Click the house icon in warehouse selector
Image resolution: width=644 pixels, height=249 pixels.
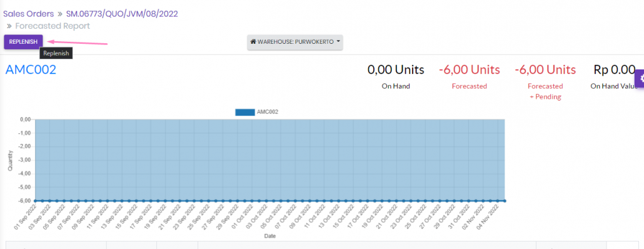pyautogui.click(x=253, y=42)
